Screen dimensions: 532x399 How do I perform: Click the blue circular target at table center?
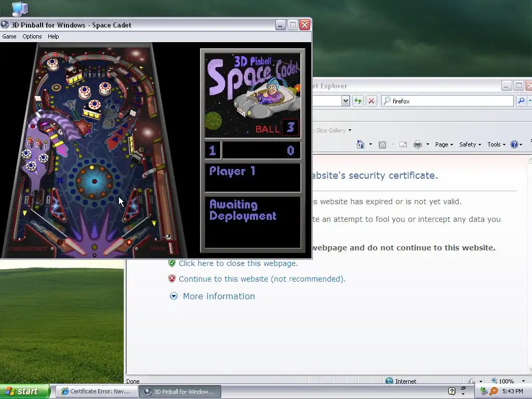pos(95,181)
